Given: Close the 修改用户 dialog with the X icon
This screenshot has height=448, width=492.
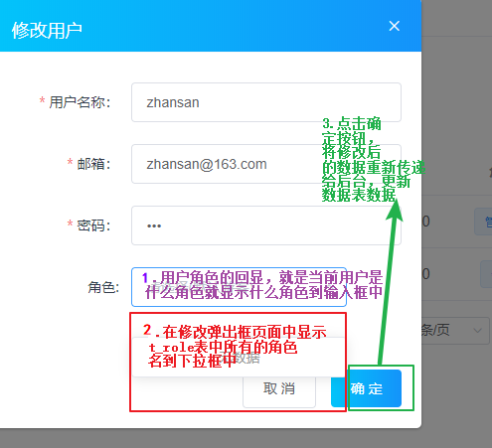Looking at the screenshot, I should pyautogui.click(x=394, y=26).
